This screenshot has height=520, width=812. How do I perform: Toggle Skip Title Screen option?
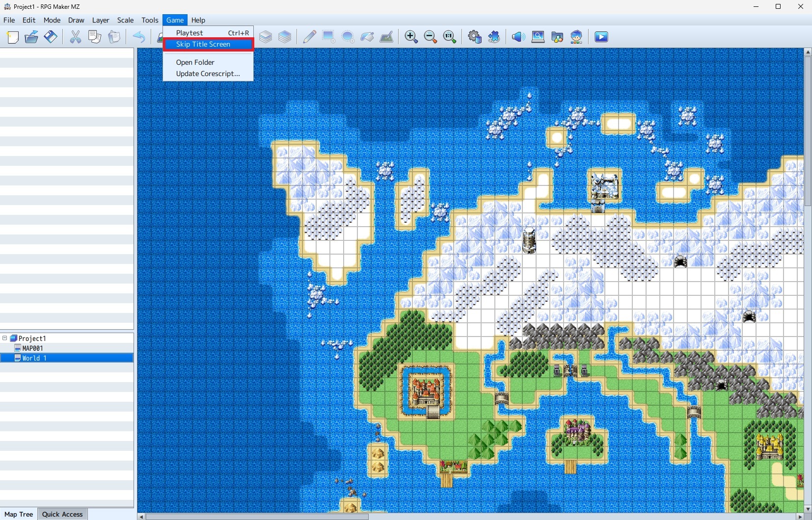tap(208, 44)
